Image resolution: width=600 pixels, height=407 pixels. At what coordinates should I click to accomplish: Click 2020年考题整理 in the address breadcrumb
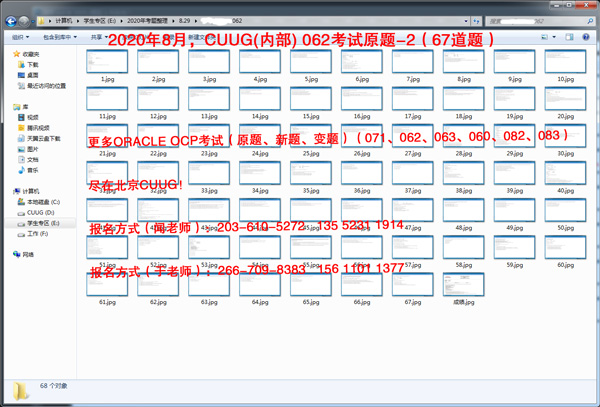(x=147, y=21)
